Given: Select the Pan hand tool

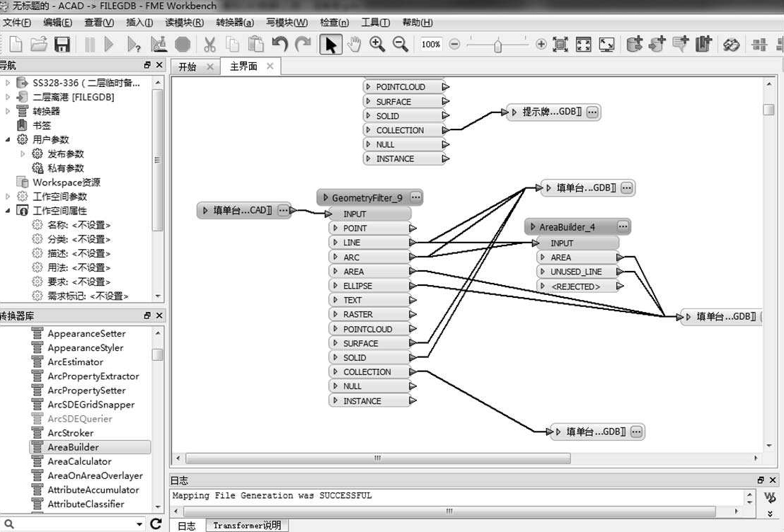Looking at the screenshot, I should pyautogui.click(x=354, y=44).
